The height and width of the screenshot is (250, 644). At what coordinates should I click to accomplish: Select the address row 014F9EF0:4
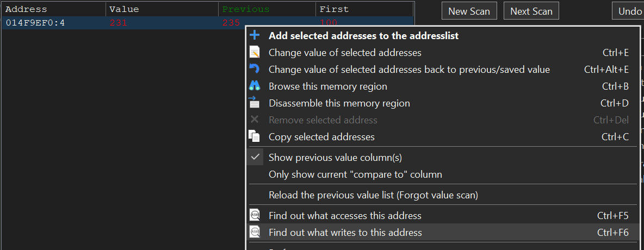35,23
